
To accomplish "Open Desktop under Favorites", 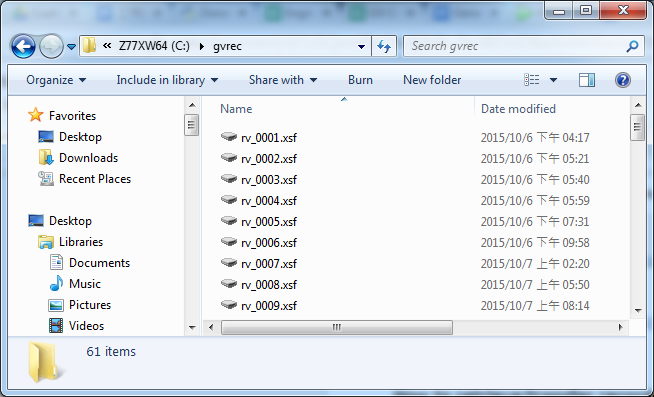I will pos(80,137).
